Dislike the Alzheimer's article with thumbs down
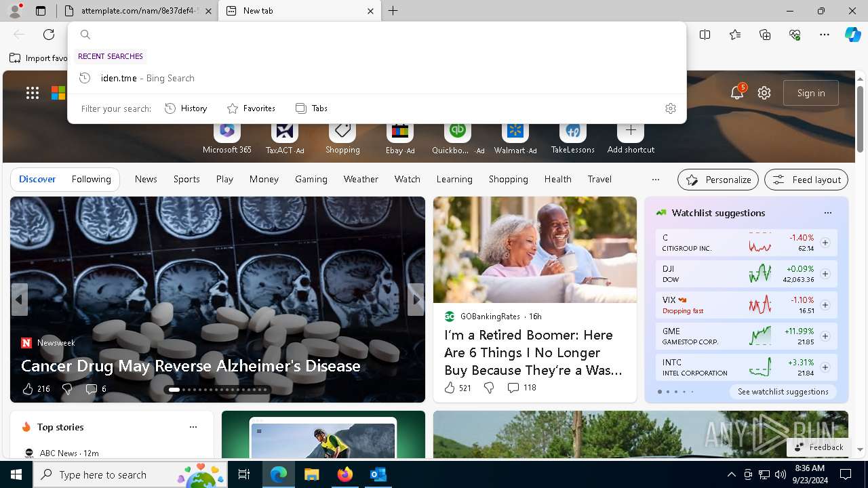This screenshot has height=488, width=868. [66, 388]
